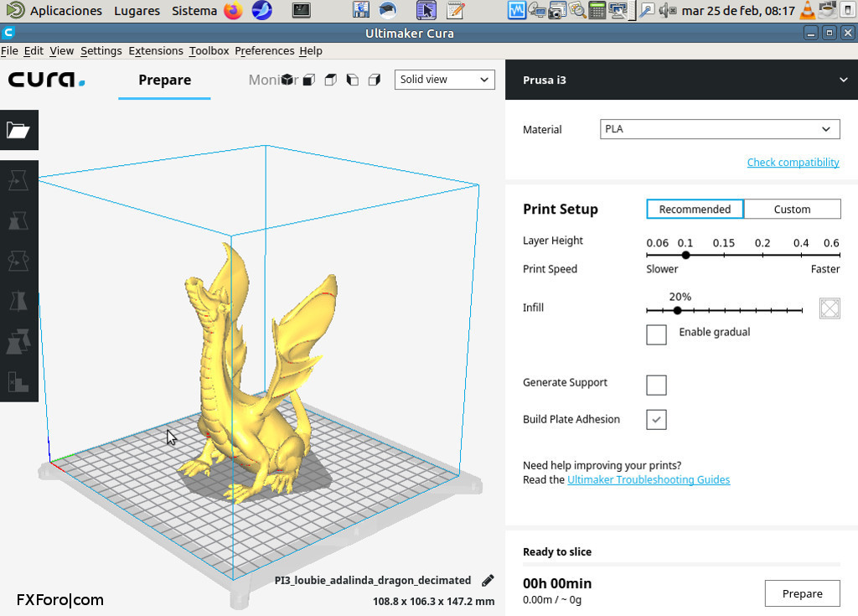Enable Generate Support
This screenshot has height=616, width=858.
click(656, 385)
